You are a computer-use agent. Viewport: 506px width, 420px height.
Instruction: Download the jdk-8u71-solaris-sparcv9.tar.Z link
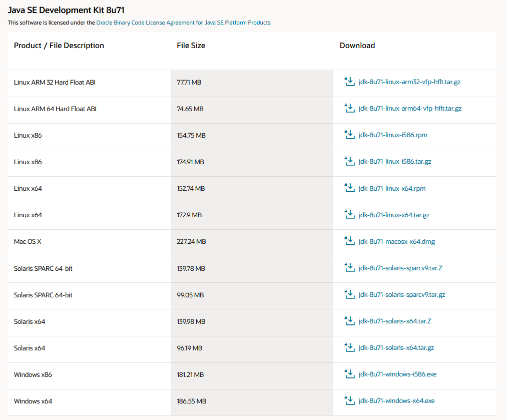(400, 268)
